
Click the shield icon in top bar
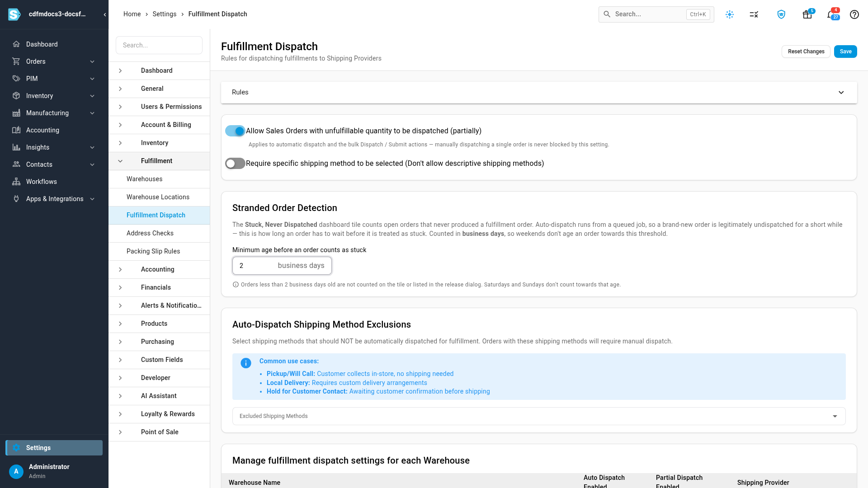[781, 14]
